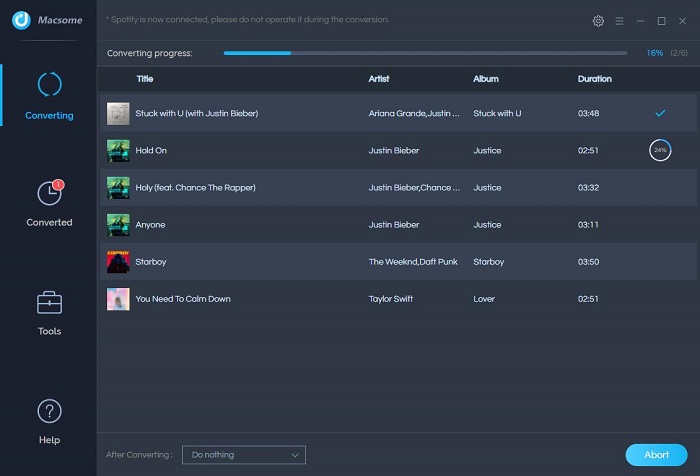Open the Tools briefcase icon
The width and height of the screenshot is (700, 476).
[x=49, y=303]
